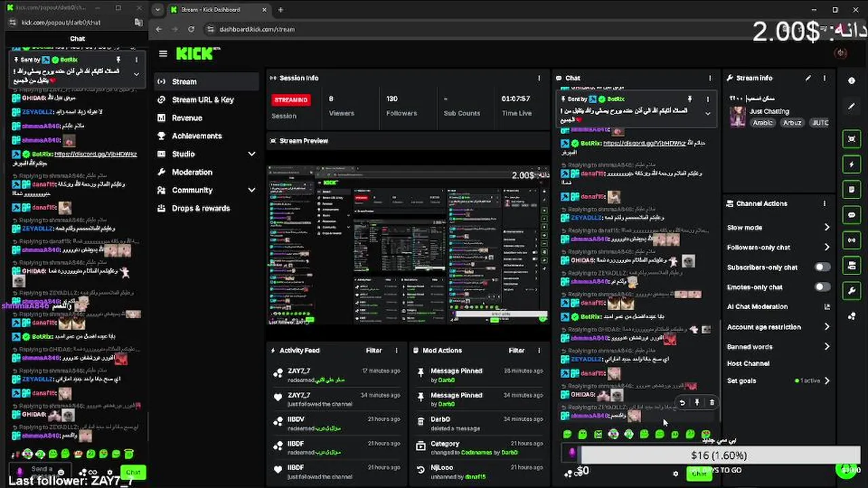The image size is (868, 488).
Task: Expand Banned words settings
Action: coord(827,347)
